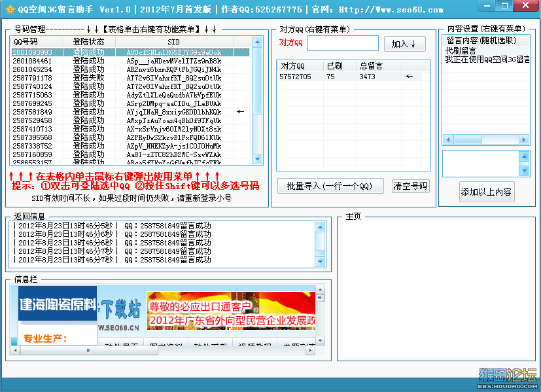Click the QQ number list scrollbar thumb

[x=257, y=80]
